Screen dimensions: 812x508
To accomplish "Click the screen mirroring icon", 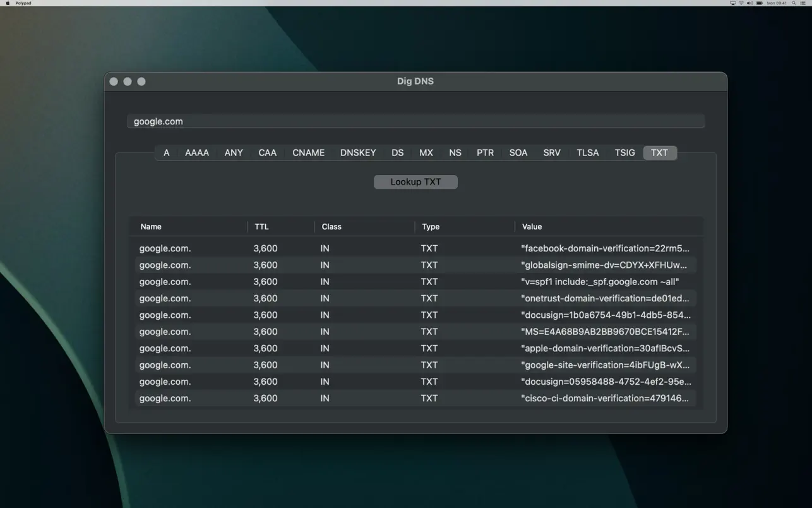I will pos(733,3).
